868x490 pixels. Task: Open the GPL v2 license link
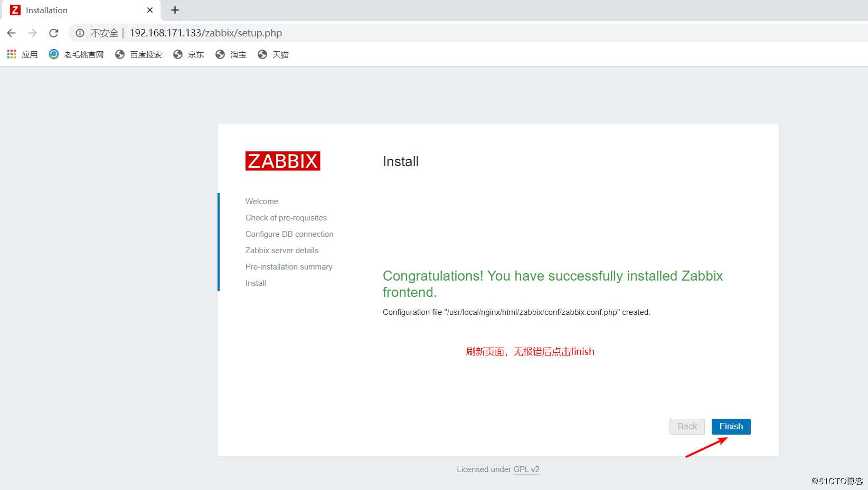[x=526, y=469]
